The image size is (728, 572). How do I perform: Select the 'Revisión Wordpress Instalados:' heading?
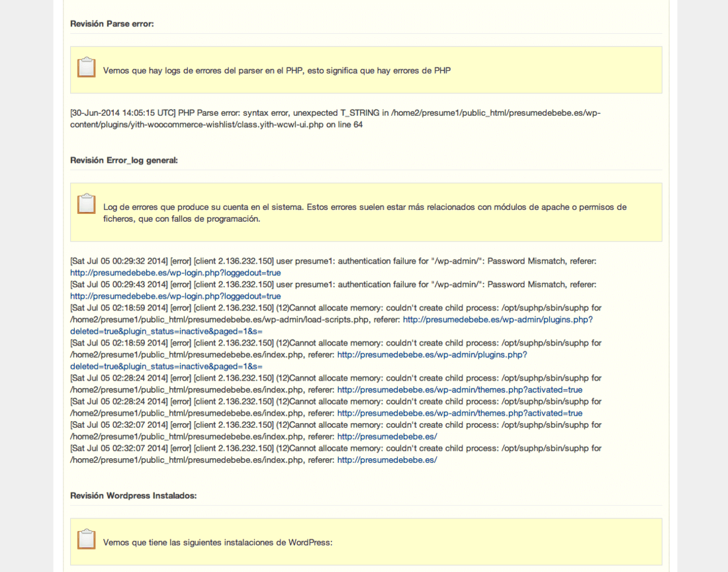pos(133,496)
